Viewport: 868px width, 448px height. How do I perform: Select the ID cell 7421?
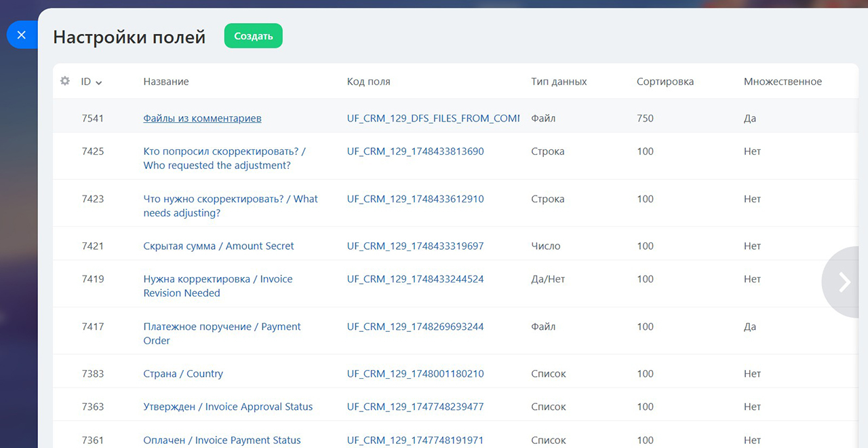point(93,246)
